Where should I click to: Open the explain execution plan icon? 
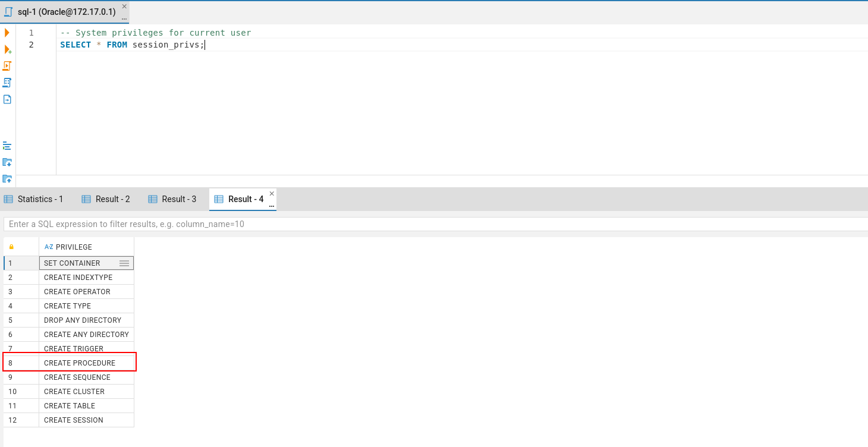click(x=7, y=83)
